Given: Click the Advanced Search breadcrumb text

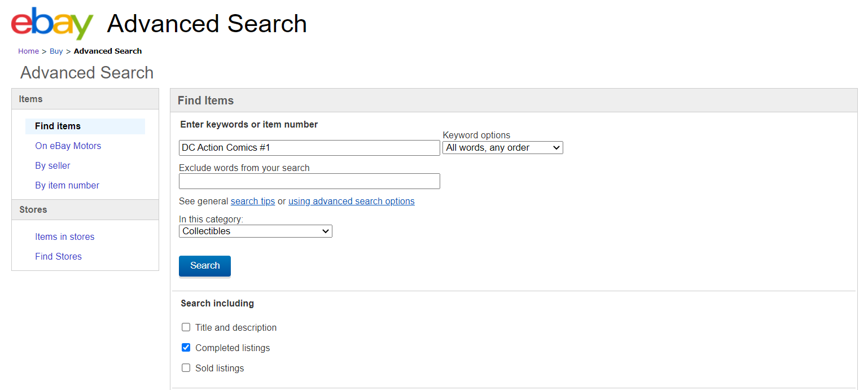Looking at the screenshot, I should point(108,51).
